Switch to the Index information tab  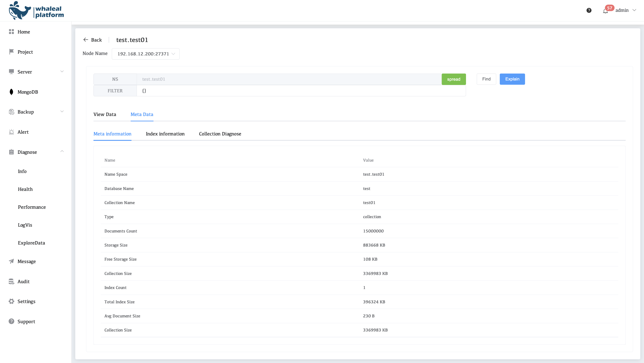pyautogui.click(x=165, y=134)
